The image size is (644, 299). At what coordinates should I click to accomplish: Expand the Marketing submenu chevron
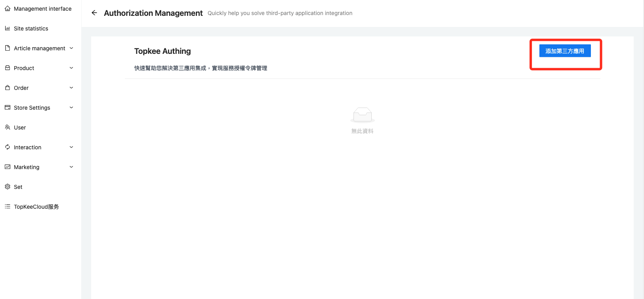[71, 167]
